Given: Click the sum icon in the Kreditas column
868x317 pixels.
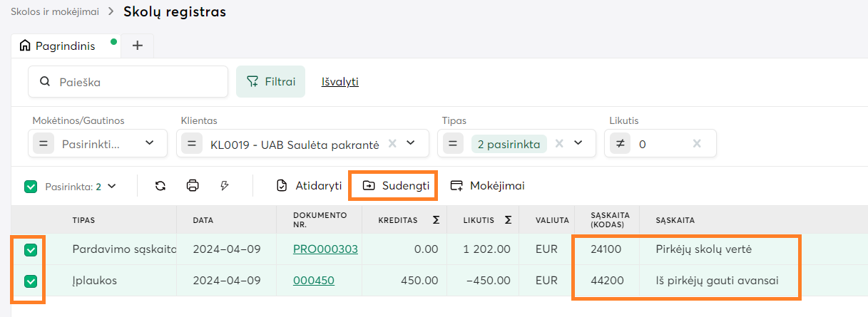Looking at the screenshot, I should 436,220.
